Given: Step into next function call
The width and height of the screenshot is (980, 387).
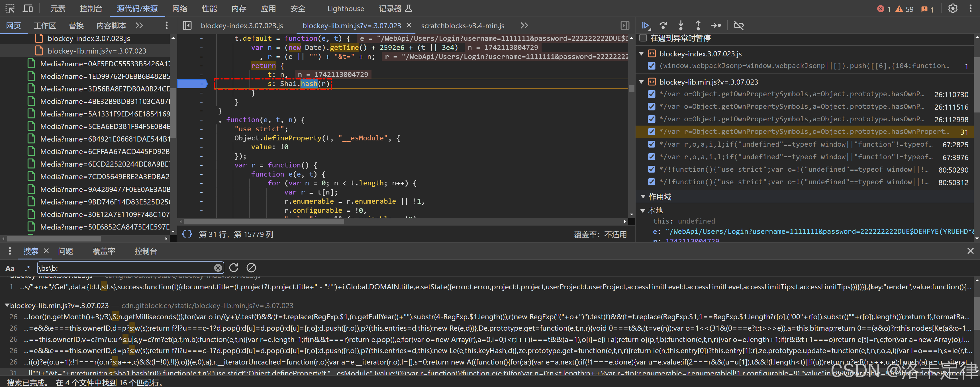Looking at the screenshot, I should (681, 25).
